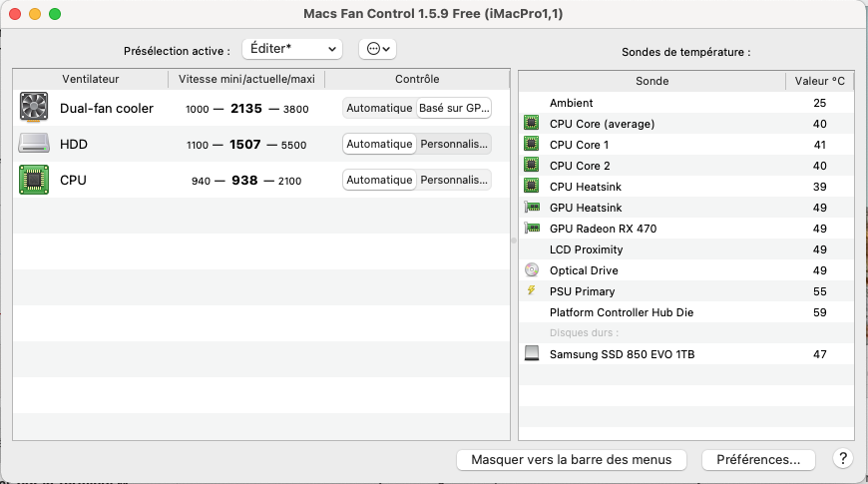Select Basé sur GP... for Dual-fan cooler
868x484 pixels.
454,108
